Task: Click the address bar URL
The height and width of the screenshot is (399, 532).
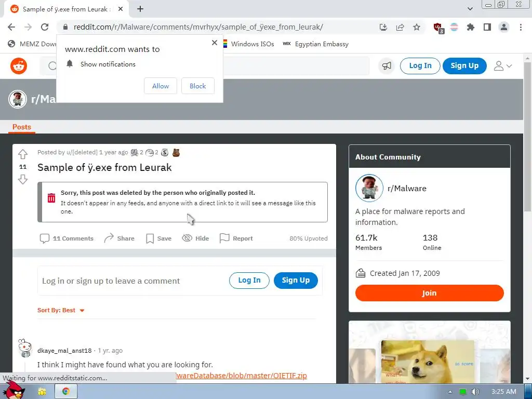Action: [x=198, y=27]
